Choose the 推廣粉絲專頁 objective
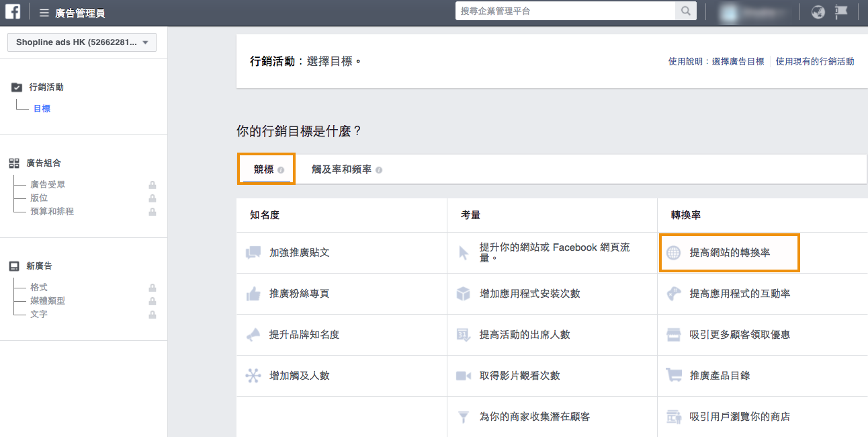This screenshot has height=437, width=868. pos(341,294)
